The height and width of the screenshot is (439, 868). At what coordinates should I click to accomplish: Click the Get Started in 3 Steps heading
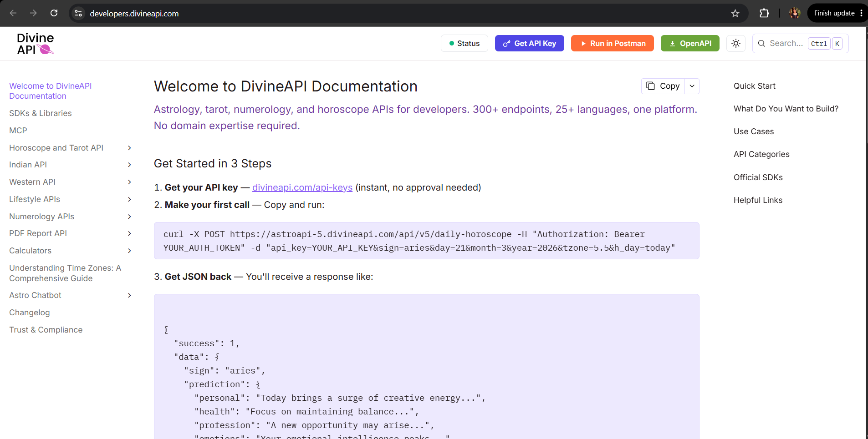(x=213, y=164)
